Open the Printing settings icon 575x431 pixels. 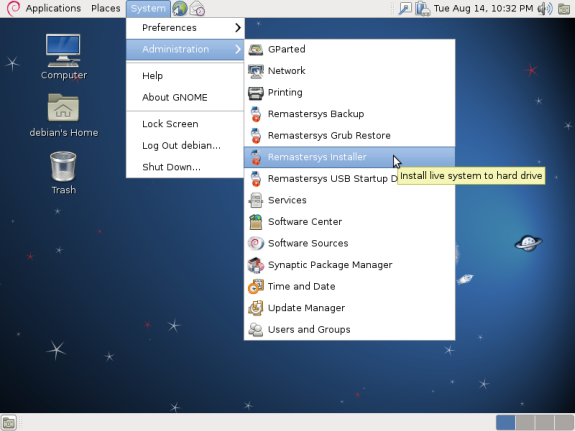pyautogui.click(x=256, y=92)
